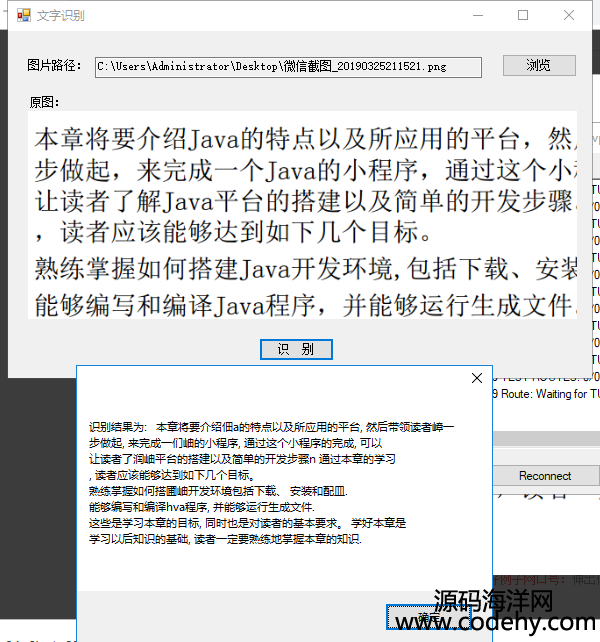The height and width of the screenshot is (642, 600).
Task: Confirm the result dialog with 确定
Action: (x=428, y=617)
